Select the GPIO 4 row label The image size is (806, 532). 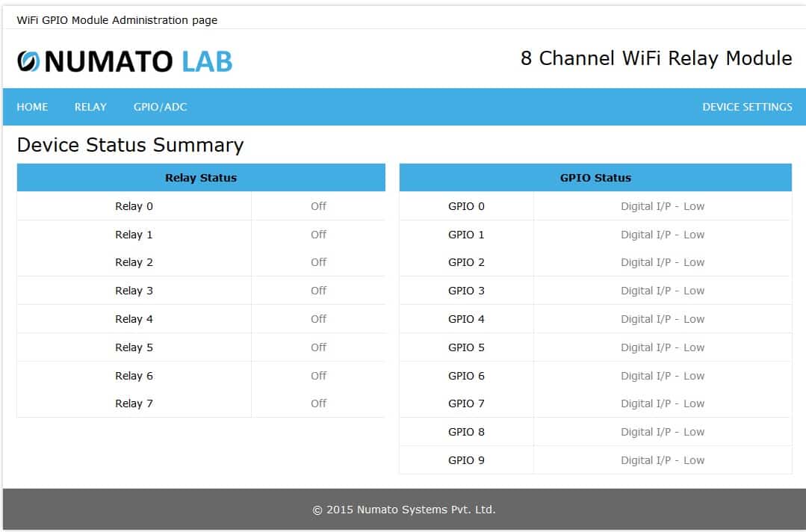click(465, 318)
